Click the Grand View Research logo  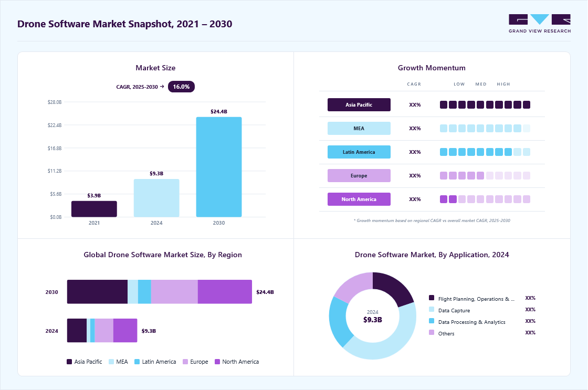[x=540, y=24]
